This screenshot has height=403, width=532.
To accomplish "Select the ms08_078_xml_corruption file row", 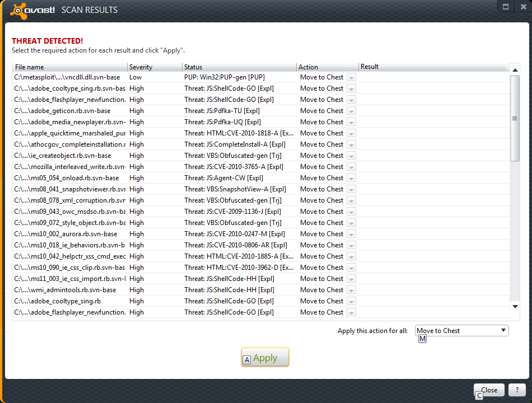I will coord(260,200).
